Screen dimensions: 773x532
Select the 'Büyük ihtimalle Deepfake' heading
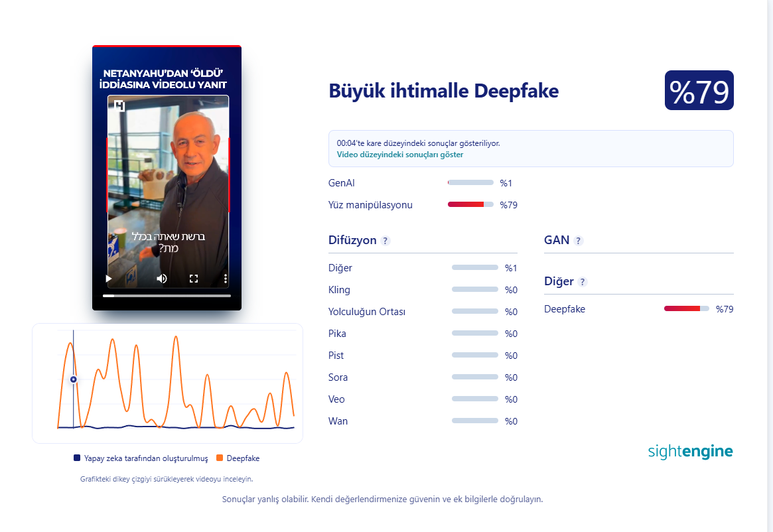(x=444, y=92)
